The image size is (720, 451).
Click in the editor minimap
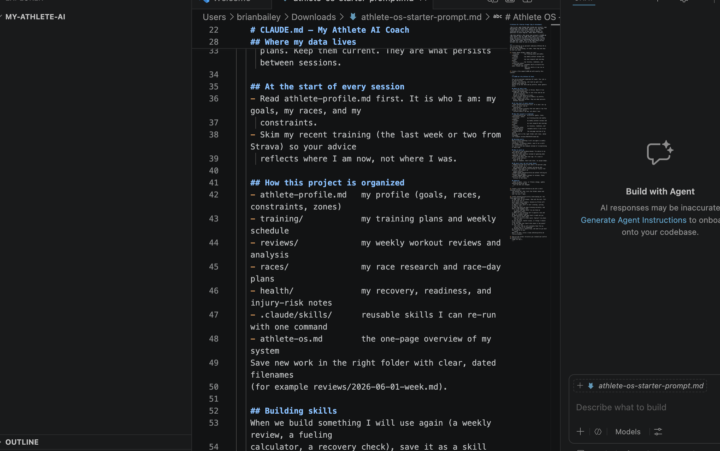point(528,132)
